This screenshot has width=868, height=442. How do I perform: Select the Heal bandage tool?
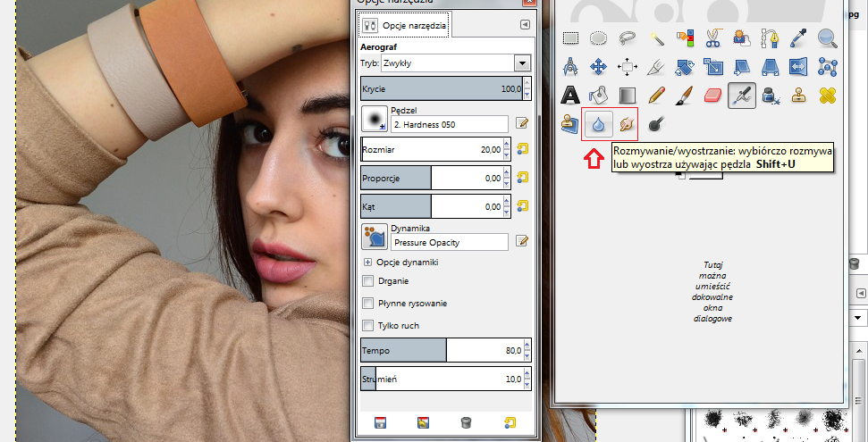[827, 96]
